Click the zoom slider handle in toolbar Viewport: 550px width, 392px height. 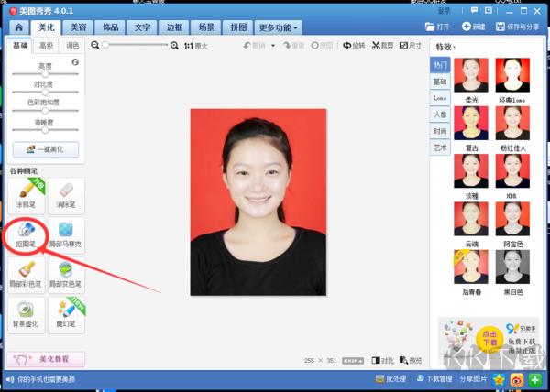105,45
